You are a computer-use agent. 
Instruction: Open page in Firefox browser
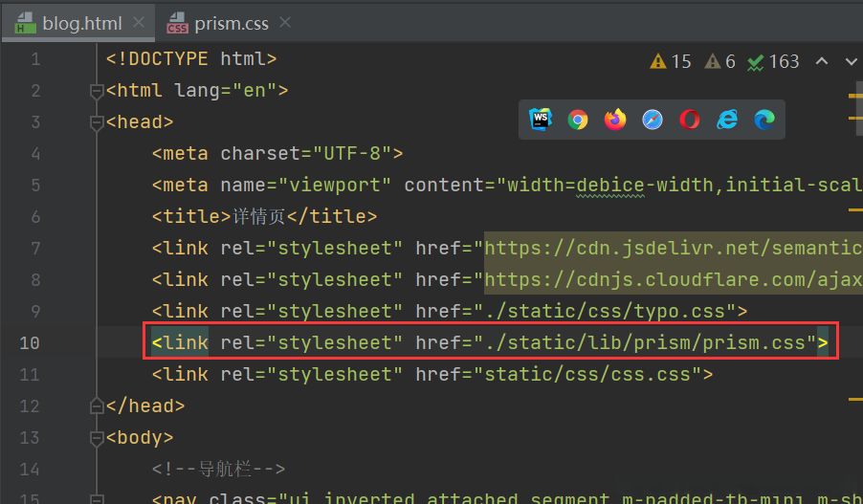pos(614,120)
